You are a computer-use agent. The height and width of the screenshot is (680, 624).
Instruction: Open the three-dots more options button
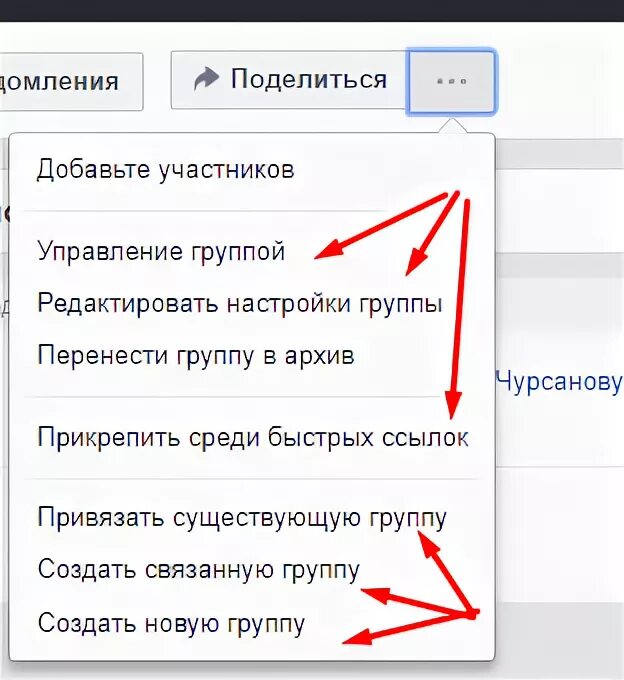(451, 82)
